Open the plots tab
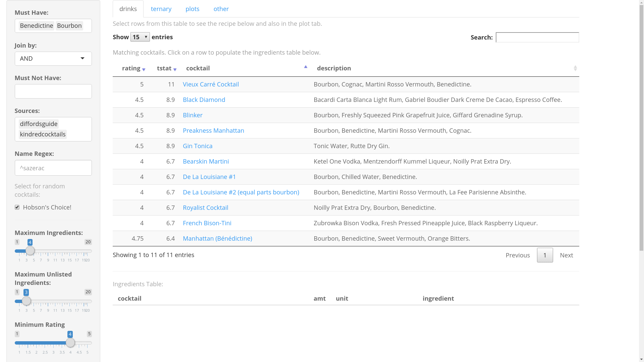The height and width of the screenshot is (362, 644). (192, 9)
